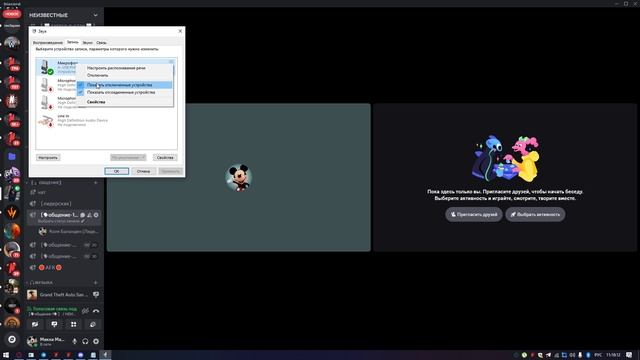This screenshot has height=360, width=640.
Task: Share your screen from the voice panel
Action: (x=54, y=324)
